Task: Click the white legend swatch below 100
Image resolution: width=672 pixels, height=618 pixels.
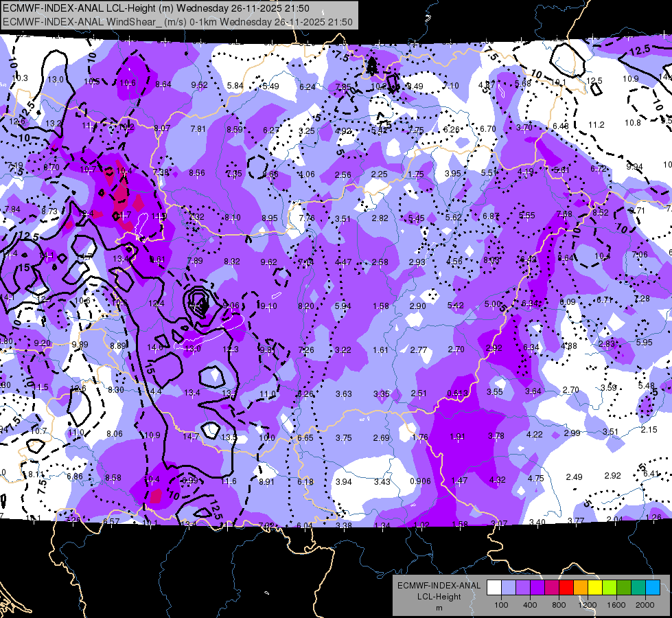Action: click(494, 588)
